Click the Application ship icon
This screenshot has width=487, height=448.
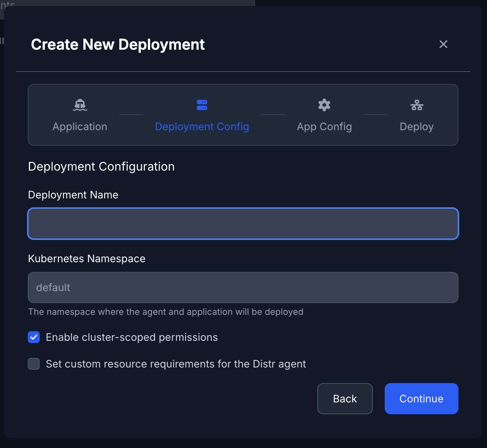click(80, 105)
